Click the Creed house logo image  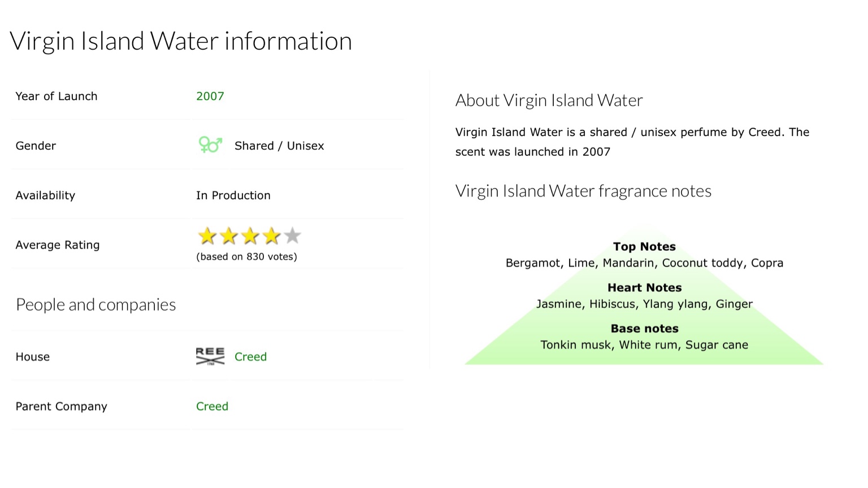pyautogui.click(x=210, y=356)
